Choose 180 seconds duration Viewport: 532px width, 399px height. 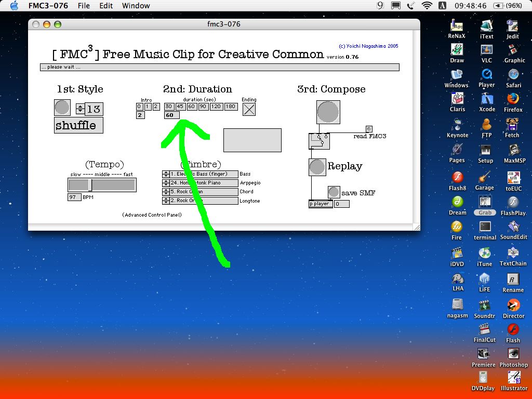point(231,107)
